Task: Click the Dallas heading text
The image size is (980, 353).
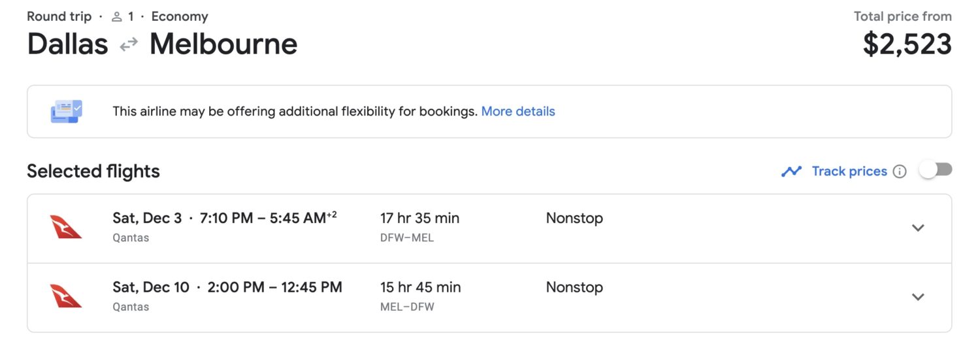Action: 67,44
